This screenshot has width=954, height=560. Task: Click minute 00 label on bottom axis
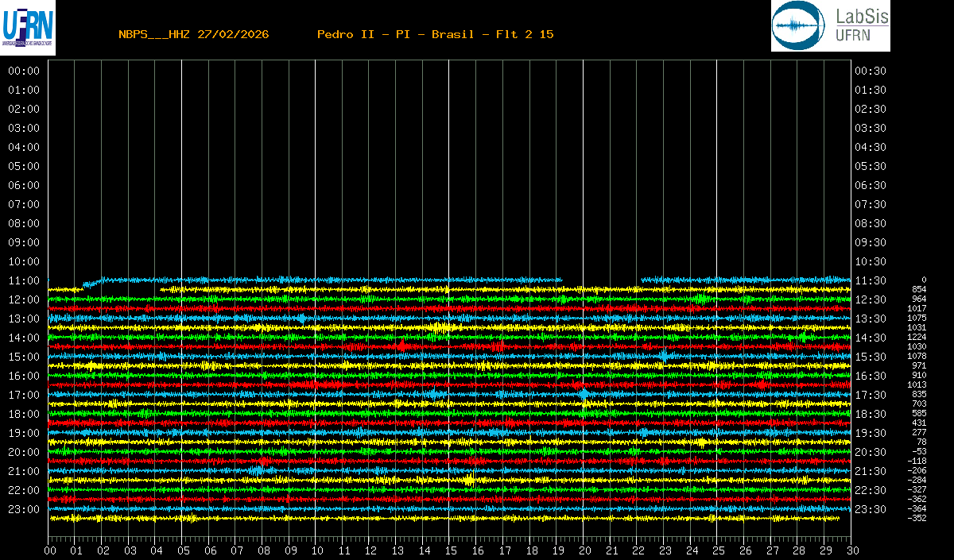(50, 550)
